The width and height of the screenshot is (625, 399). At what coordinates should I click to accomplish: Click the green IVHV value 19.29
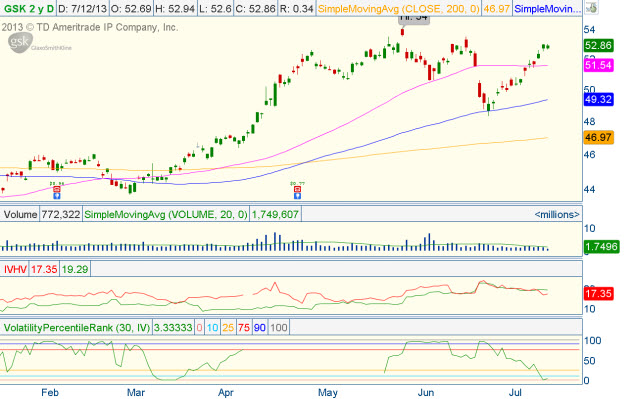75,269
